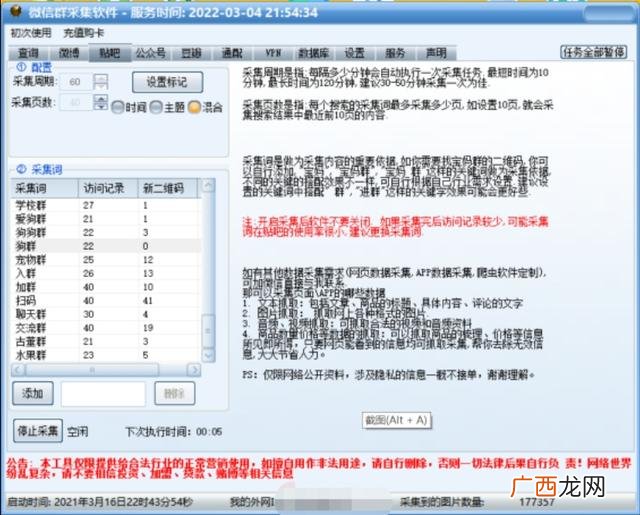This screenshot has height=515, width=640.
Task: Click the 删除 button
Action: point(174,393)
